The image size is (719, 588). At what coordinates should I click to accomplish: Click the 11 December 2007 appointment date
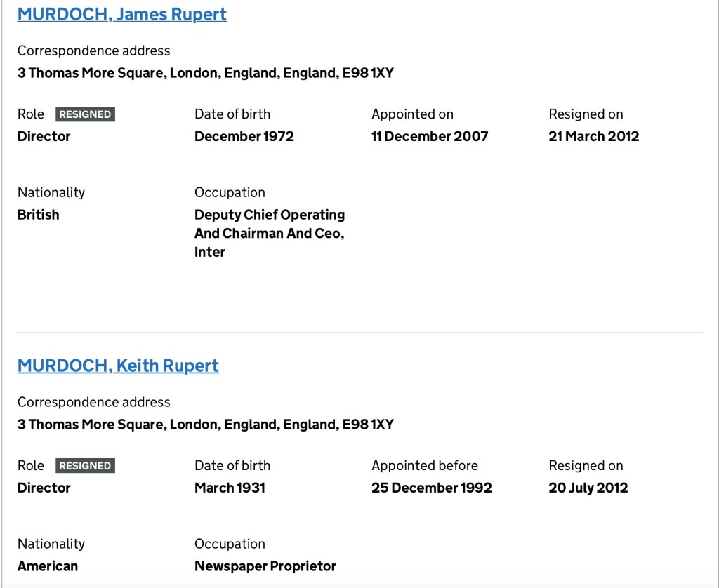[x=430, y=136]
